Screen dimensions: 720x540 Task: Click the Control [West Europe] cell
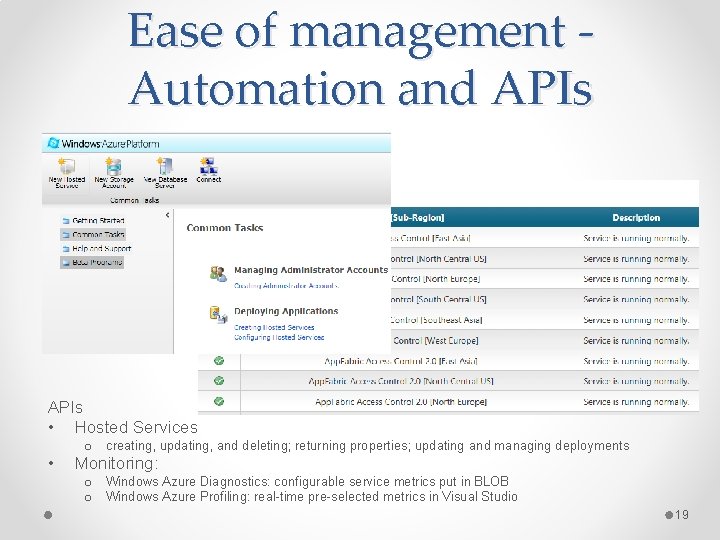(x=436, y=341)
